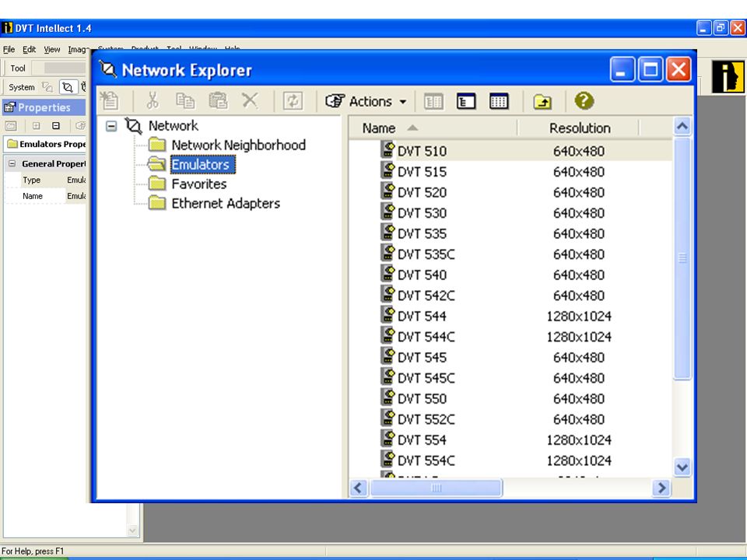Click the Delete X icon in toolbar
This screenshot has height=560, width=747.
[250, 101]
